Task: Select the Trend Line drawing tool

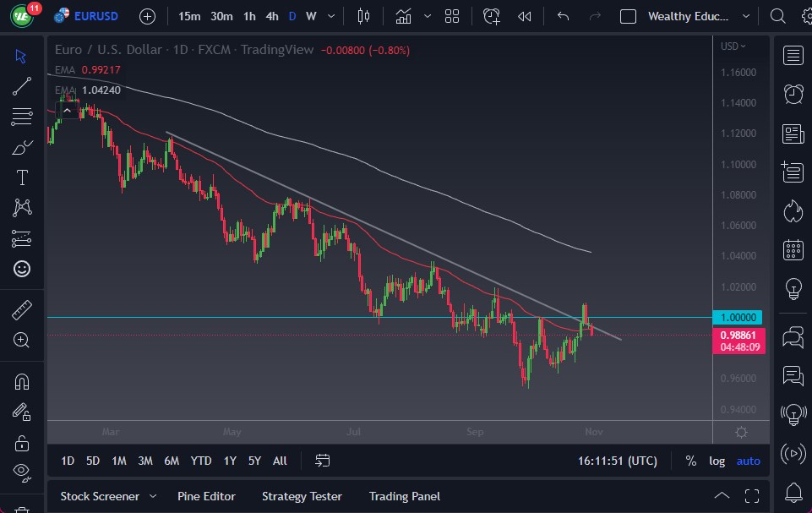Action: [21, 86]
